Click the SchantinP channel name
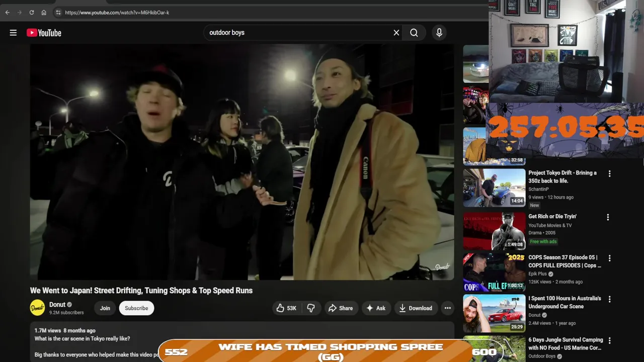644x362 pixels. point(538,190)
